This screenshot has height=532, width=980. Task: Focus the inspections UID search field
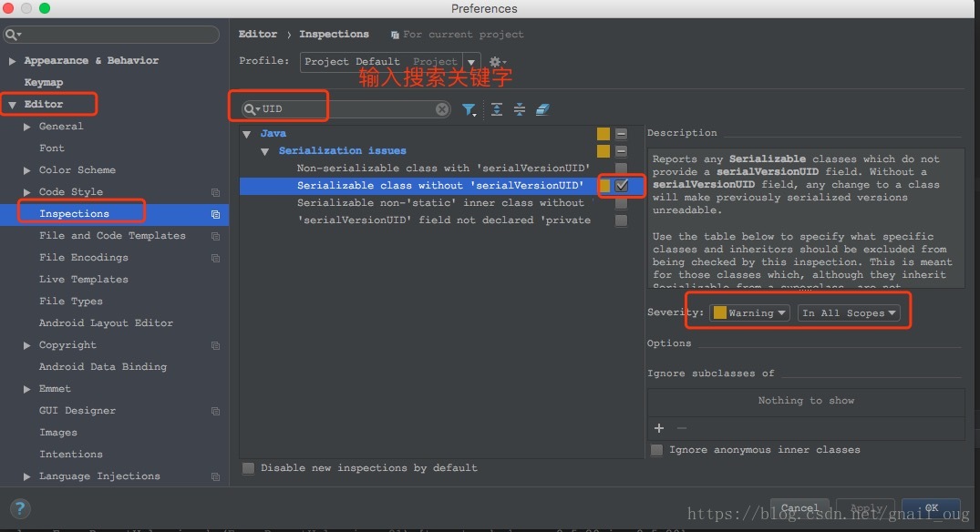(346, 109)
